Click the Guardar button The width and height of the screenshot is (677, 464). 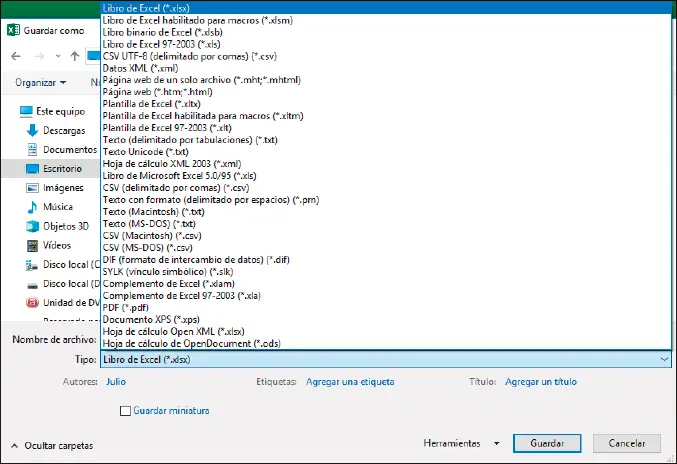tap(547, 443)
